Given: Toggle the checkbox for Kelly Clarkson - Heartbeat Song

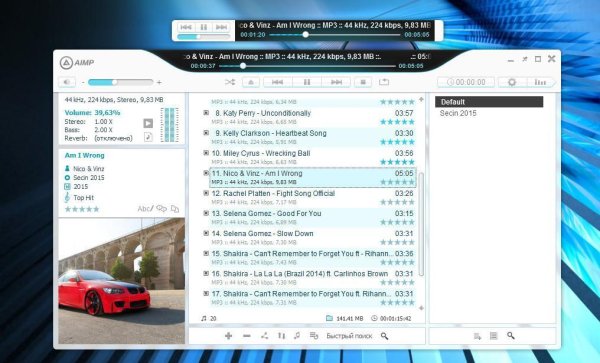Looking at the screenshot, I should [206, 133].
